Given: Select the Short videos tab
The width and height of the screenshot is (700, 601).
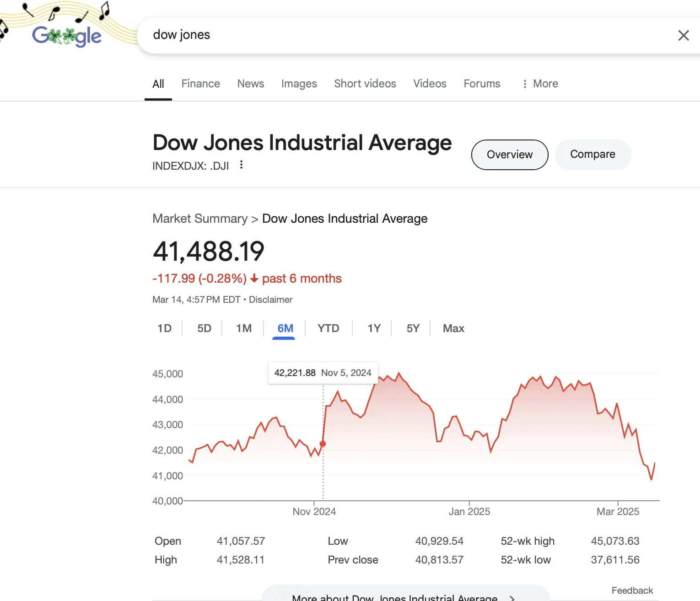Looking at the screenshot, I should coord(365,84).
